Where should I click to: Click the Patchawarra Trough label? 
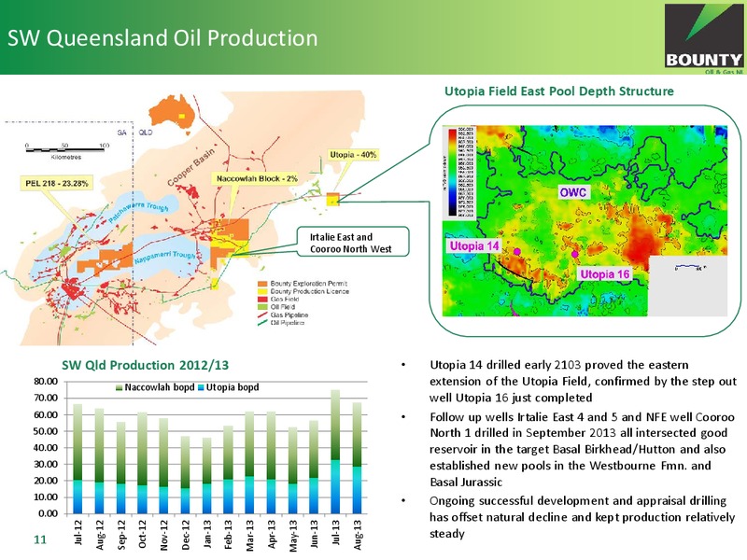pyautogui.click(x=138, y=211)
